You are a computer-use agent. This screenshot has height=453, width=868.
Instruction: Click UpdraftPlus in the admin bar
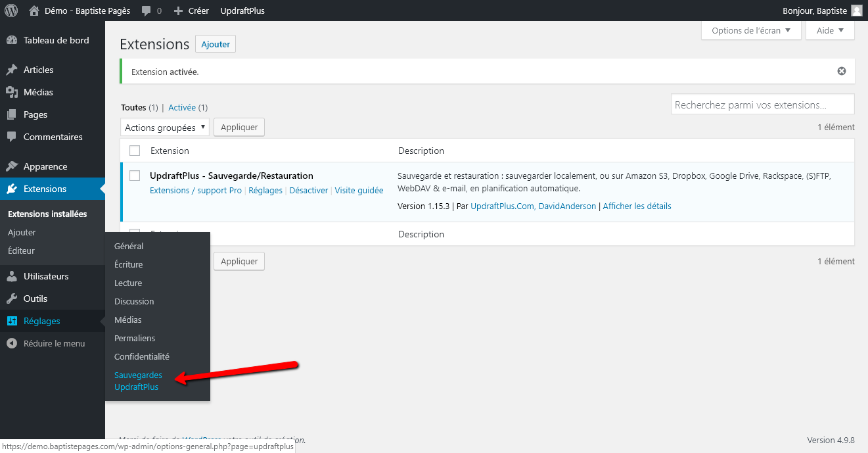242,11
